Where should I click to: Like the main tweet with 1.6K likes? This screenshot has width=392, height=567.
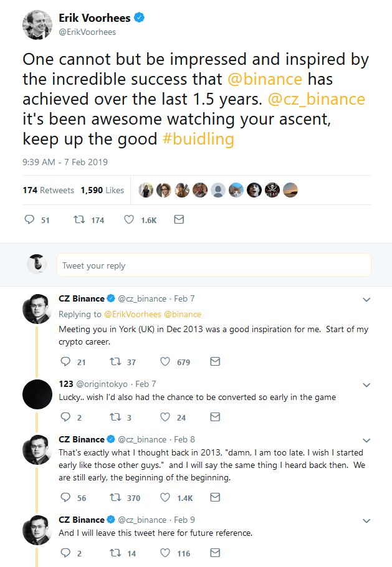click(x=129, y=220)
